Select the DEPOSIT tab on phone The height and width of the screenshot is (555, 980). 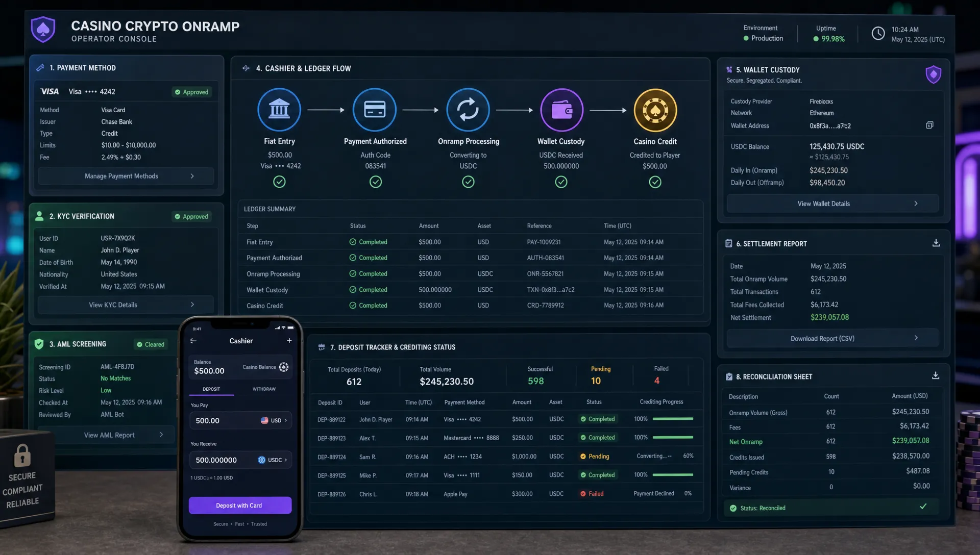click(x=211, y=389)
